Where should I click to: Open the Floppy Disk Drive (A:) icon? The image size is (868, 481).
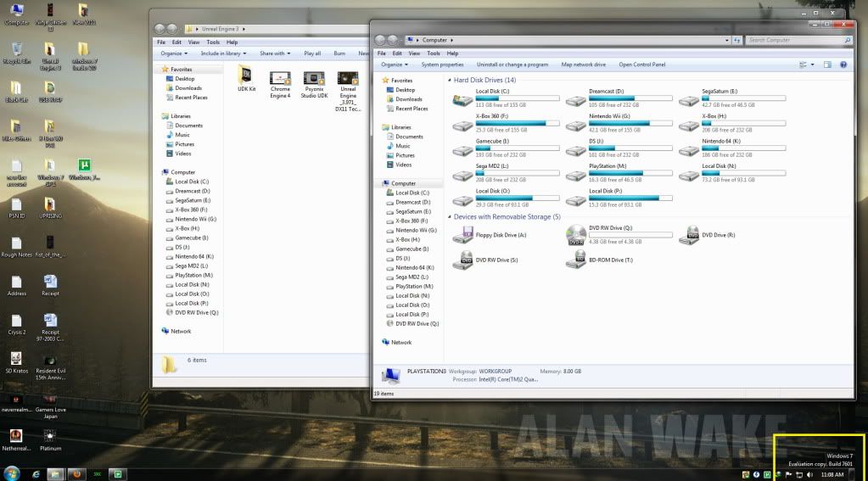pyautogui.click(x=463, y=235)
